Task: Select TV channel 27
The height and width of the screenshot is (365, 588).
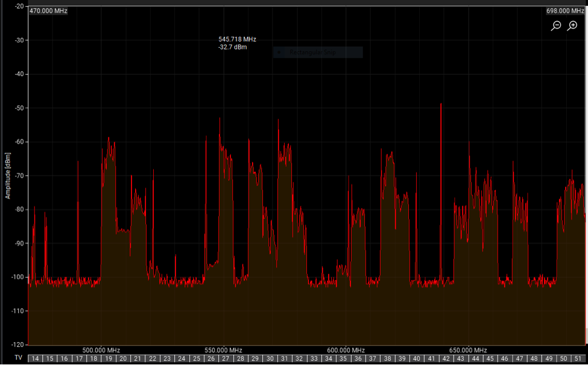Action: click(226, 358)
